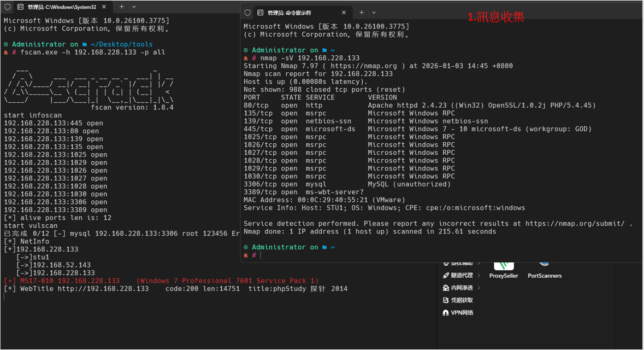Viewport: 644px width, 350px height.
Task: Click the shield icon in the fscan terminal
Action: point(8,7)
